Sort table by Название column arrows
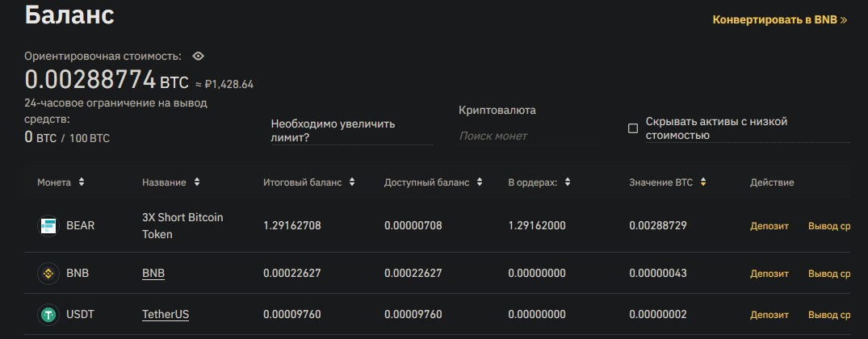This screenshot has height=339, width=868. [196, 182]
